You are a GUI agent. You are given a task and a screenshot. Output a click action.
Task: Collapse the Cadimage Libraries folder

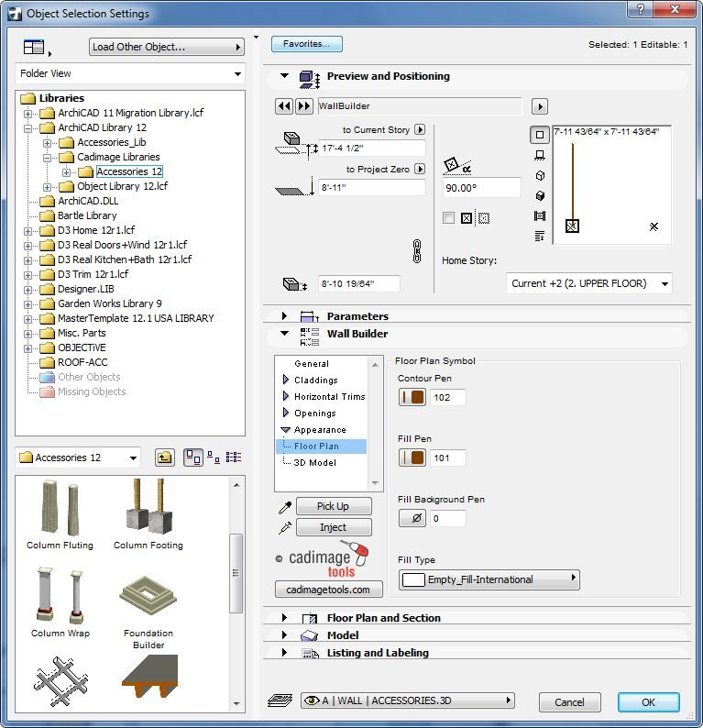(x=47, y=158)
